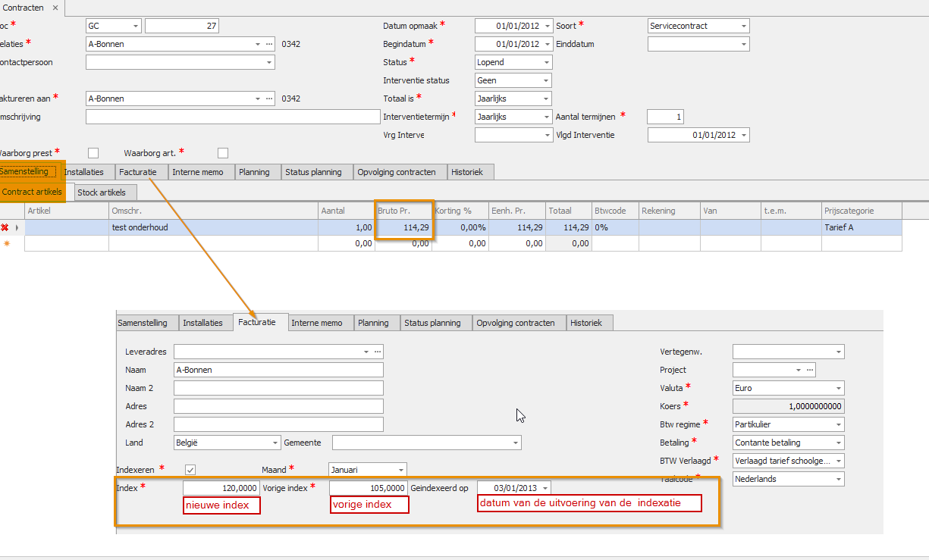Select the 'test onderhoud' description cell

click(x=213, y=227)
